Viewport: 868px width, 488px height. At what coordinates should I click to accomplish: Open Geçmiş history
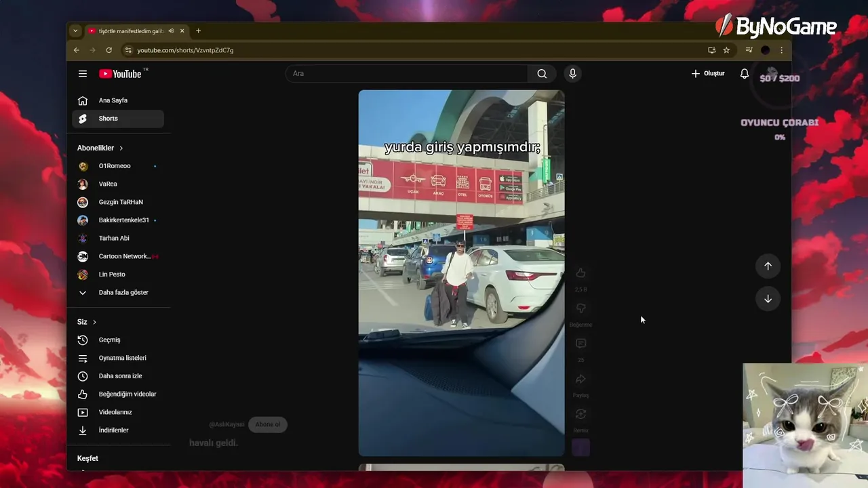pyautogui.click(x=118, y=340)
